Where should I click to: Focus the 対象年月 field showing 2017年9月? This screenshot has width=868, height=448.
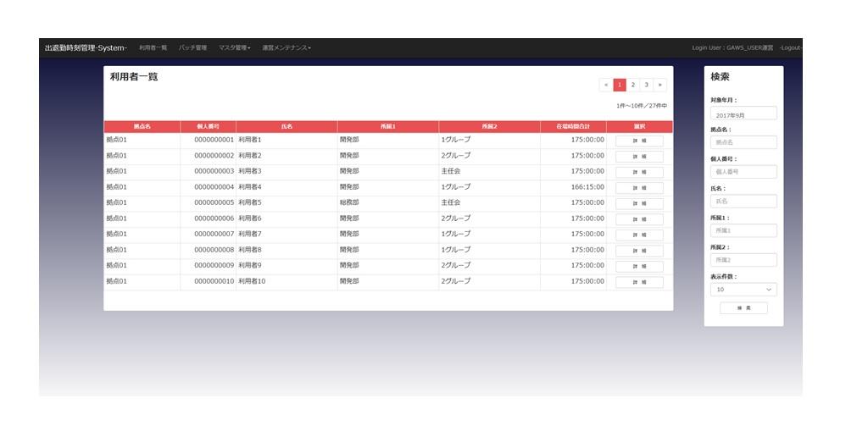743,113
